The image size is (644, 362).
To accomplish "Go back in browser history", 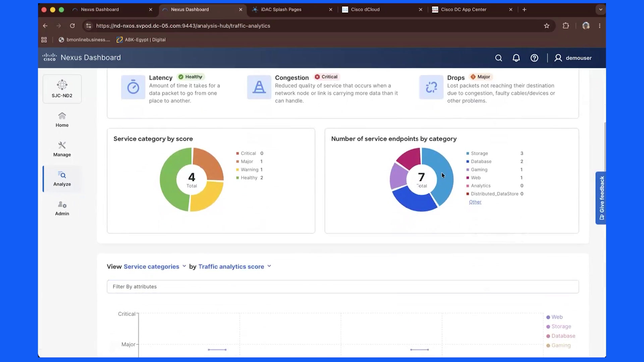I will [x=45, y=26].
